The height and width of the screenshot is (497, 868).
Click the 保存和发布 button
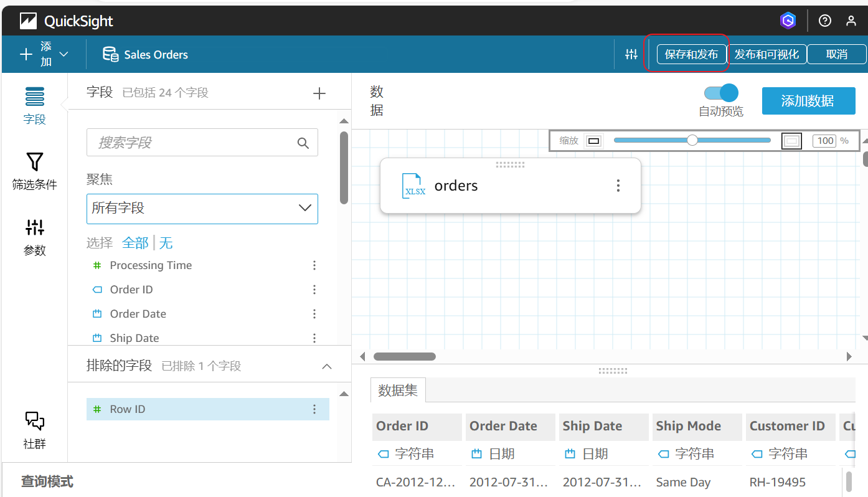coord(691,54)
